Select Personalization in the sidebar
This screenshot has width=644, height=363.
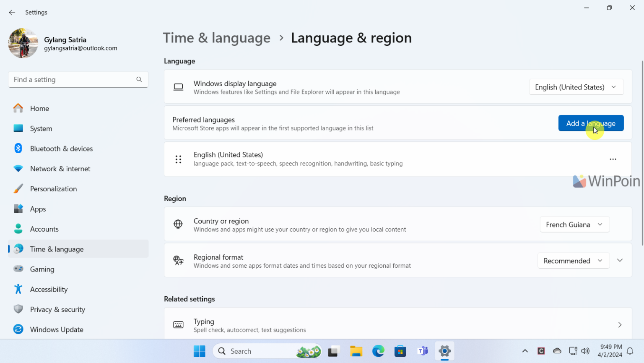click(78, 189)
